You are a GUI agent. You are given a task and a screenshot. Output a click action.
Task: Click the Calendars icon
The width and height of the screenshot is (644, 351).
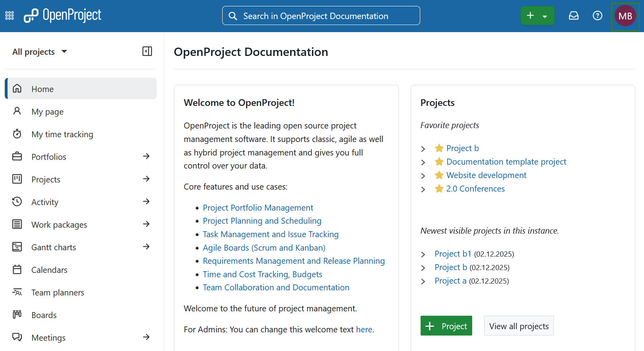point(17,269)
